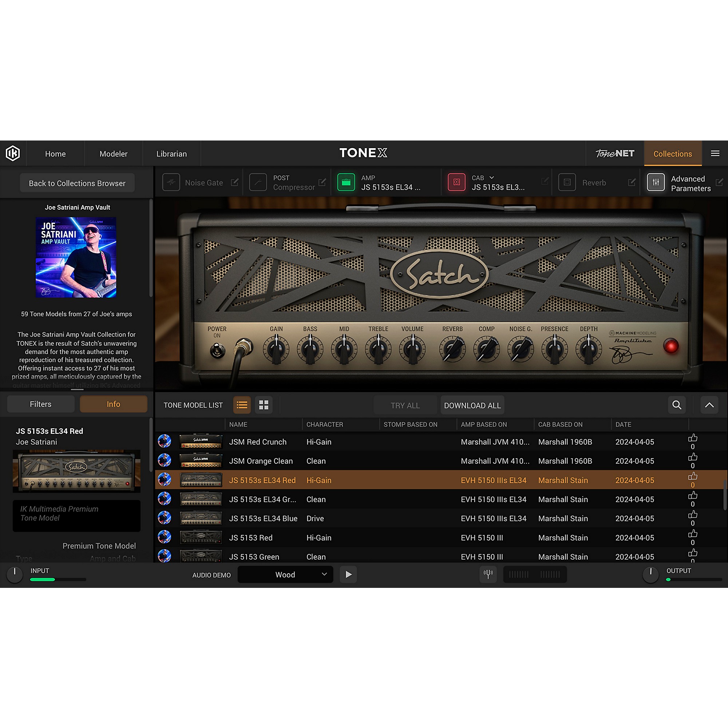Viewport: 728px width, 728px height.
Task: Click JSM Orange Clean author avatar
Action: pyautogui.click(x=165, y=460)
